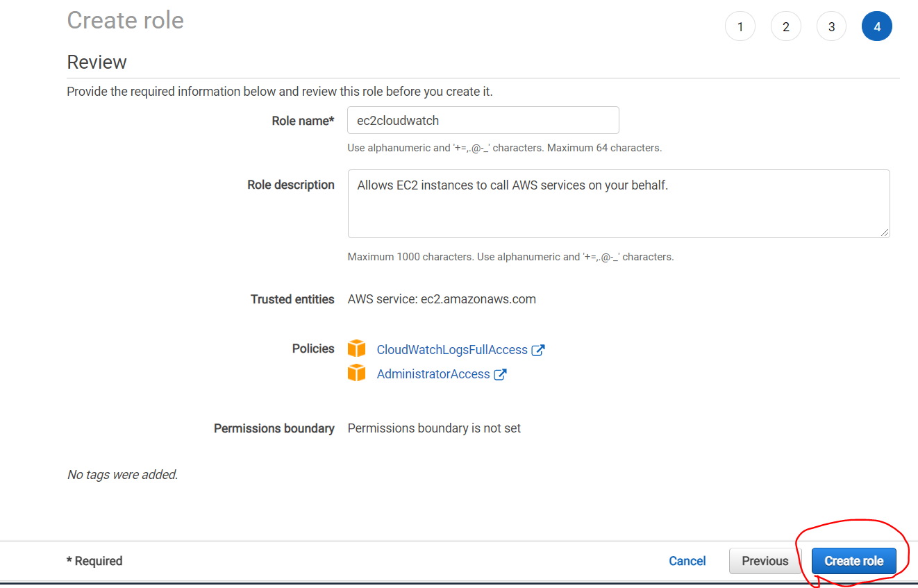Grab the description box resize handle
This screenshot has width=918, height=588.
[885, 233]
